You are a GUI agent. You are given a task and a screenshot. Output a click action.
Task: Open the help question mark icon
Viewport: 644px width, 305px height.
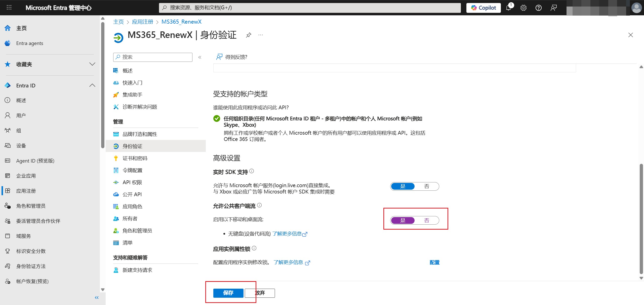(x=539, y=8)
